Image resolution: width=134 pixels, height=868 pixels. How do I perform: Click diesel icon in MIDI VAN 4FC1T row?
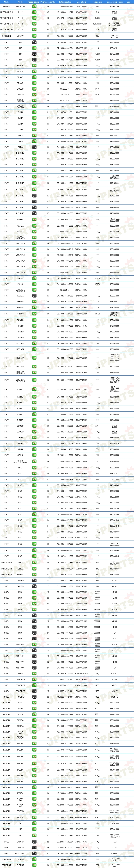coord(34,650)
